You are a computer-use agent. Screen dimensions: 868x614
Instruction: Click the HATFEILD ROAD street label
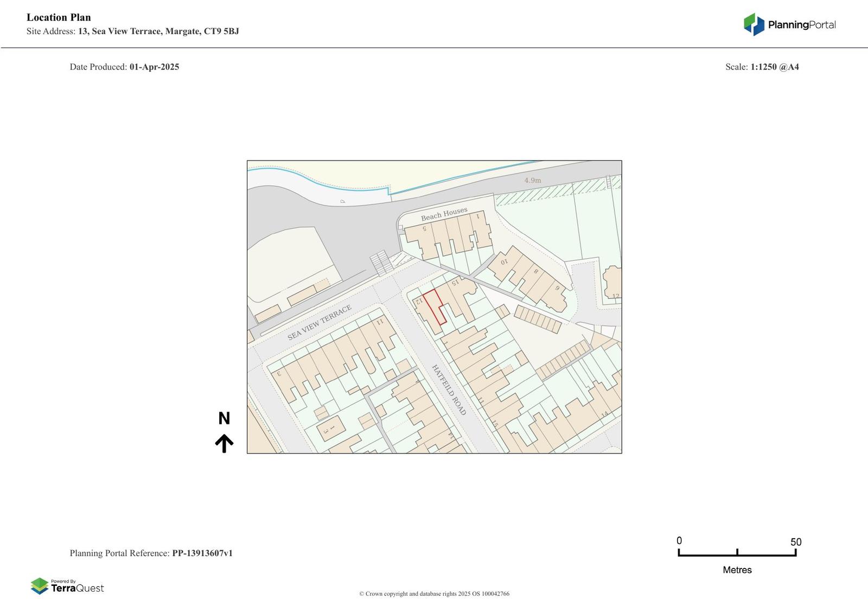449,389
